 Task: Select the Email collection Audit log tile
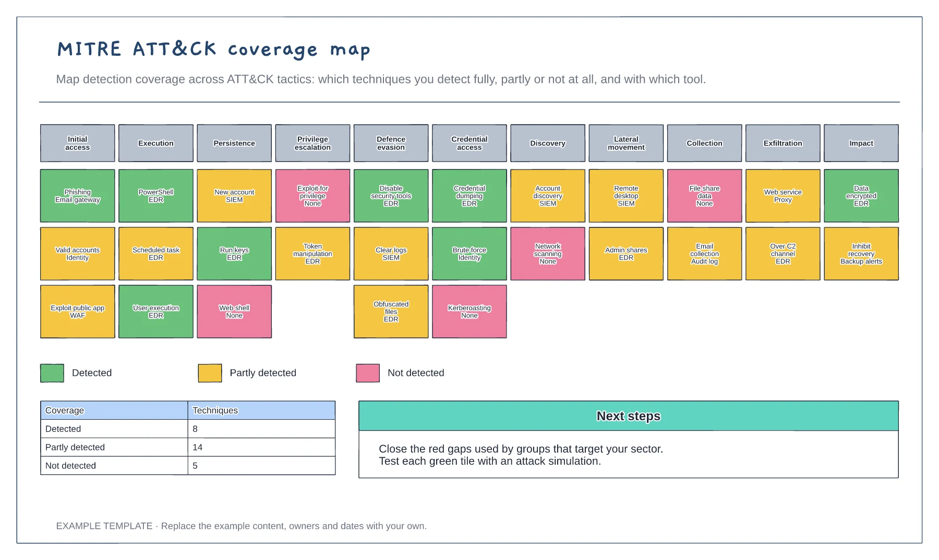[x=705, y=254]
